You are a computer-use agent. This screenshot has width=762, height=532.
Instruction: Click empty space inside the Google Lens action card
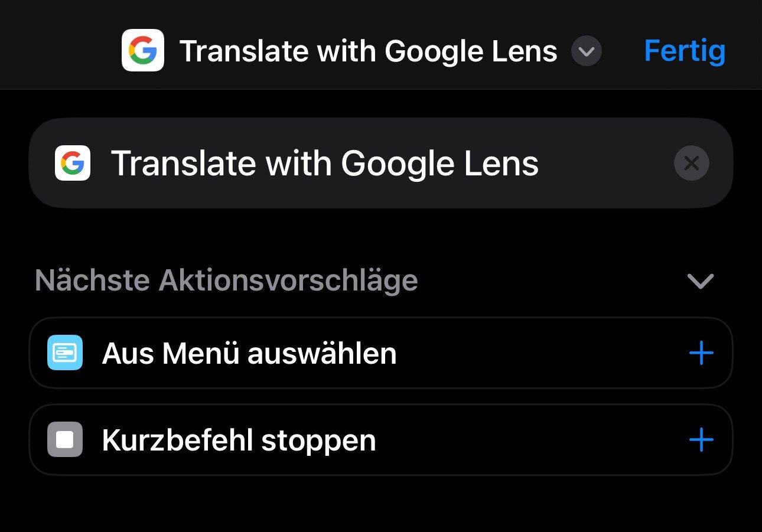(x=603, y=163)
